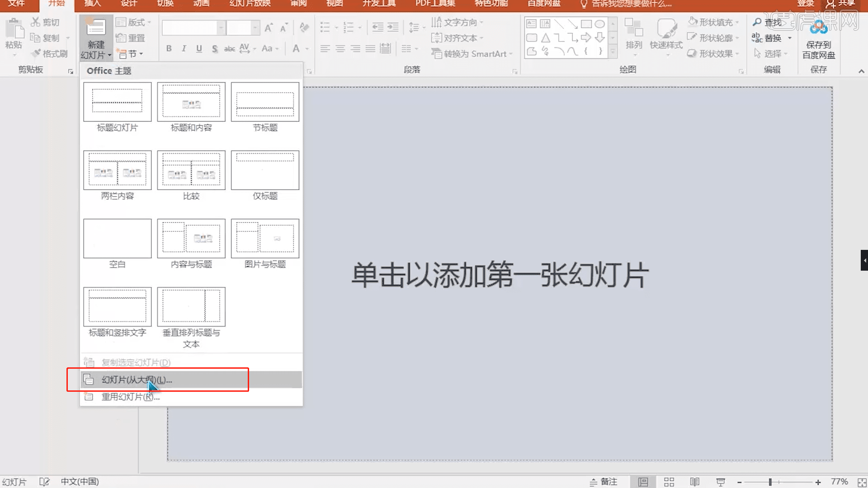Toggle italic formatting
The image size is (868, 488).
point(184,48)
